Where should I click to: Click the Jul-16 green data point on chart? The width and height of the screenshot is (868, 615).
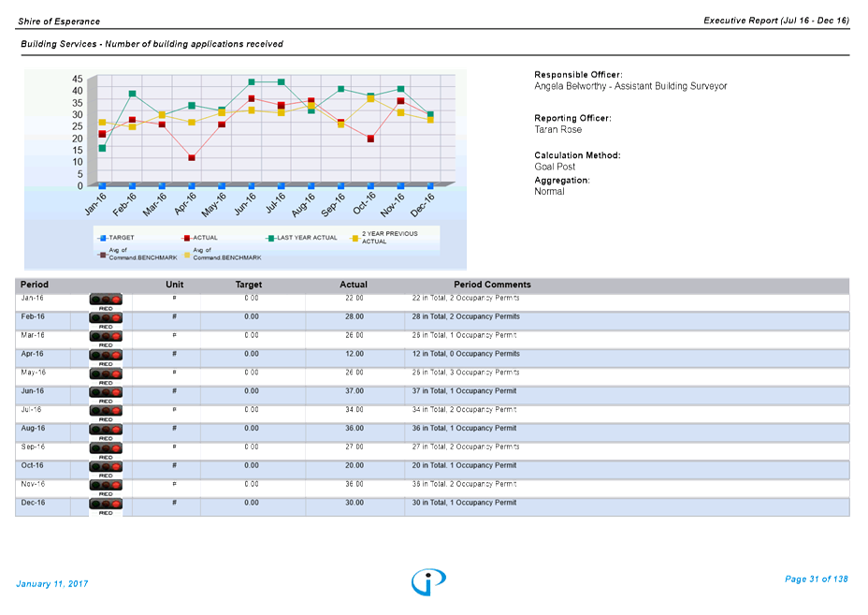click(x=282, y=82)
